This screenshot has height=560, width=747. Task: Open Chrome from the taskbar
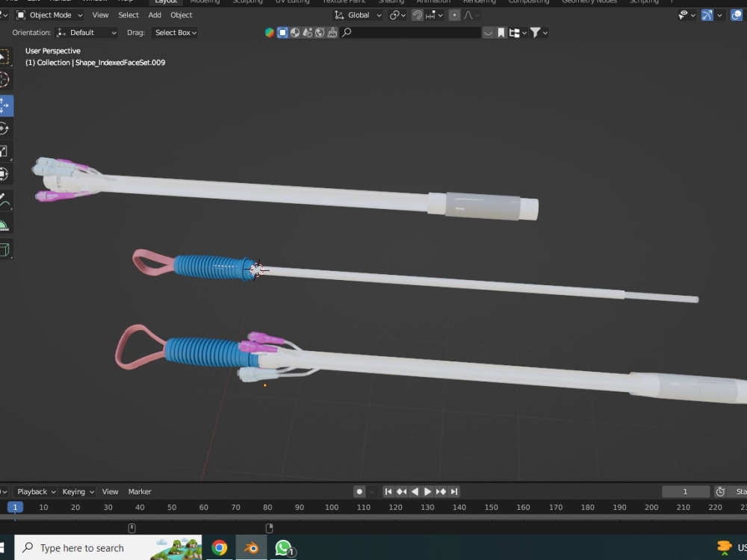tap(219, 547)
